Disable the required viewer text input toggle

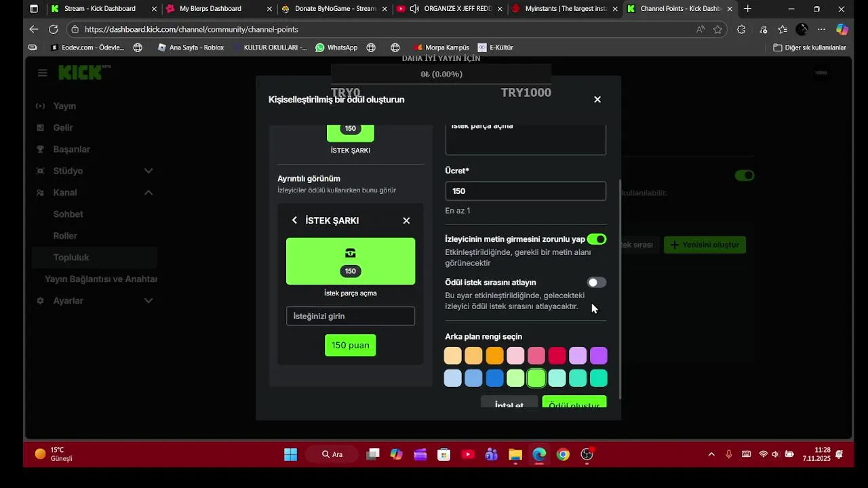pyautogui.click(x=597, y=239)
